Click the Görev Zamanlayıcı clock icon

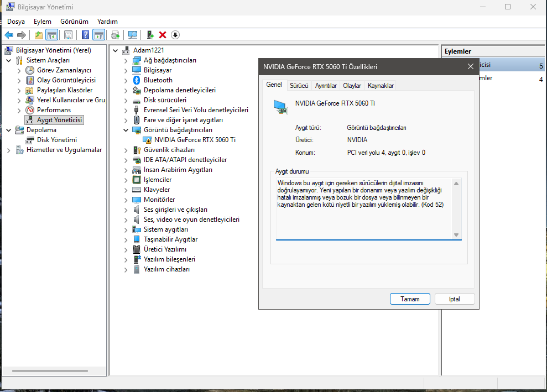coord(30,70)
